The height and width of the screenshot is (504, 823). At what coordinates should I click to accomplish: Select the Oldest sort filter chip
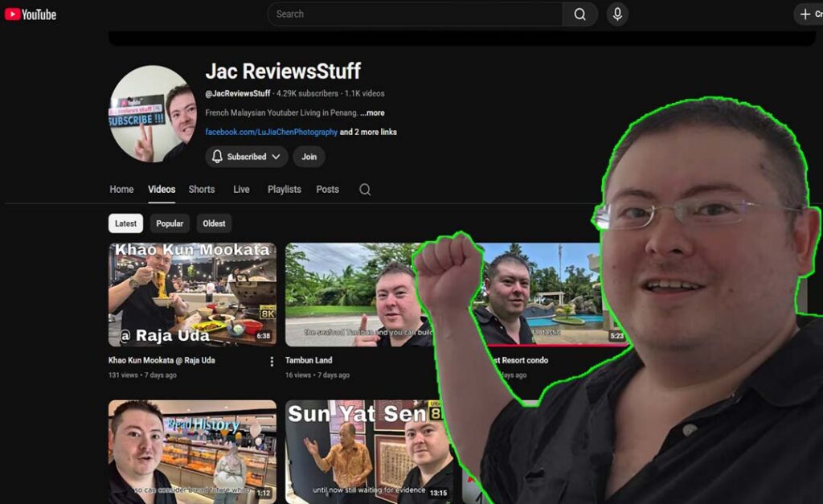tap(214, 223)
